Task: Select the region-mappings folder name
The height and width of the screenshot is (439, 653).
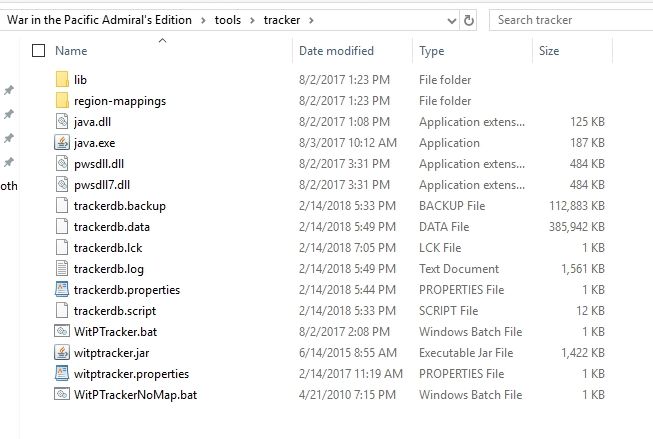Action: coord(120,101)
